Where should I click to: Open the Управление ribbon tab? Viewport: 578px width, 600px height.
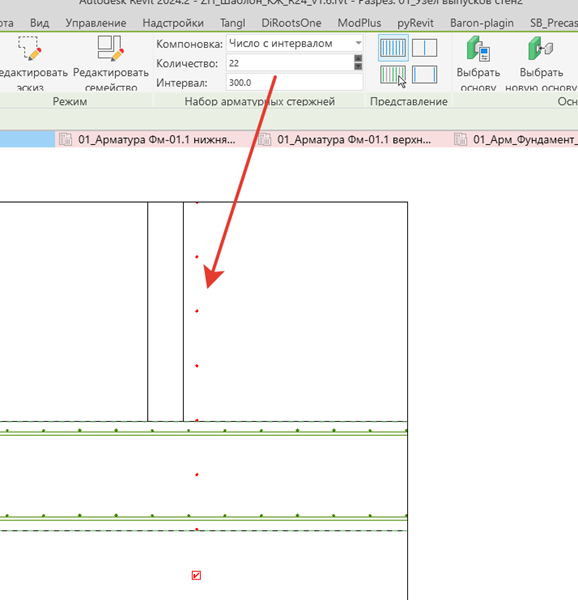[96, 23]
